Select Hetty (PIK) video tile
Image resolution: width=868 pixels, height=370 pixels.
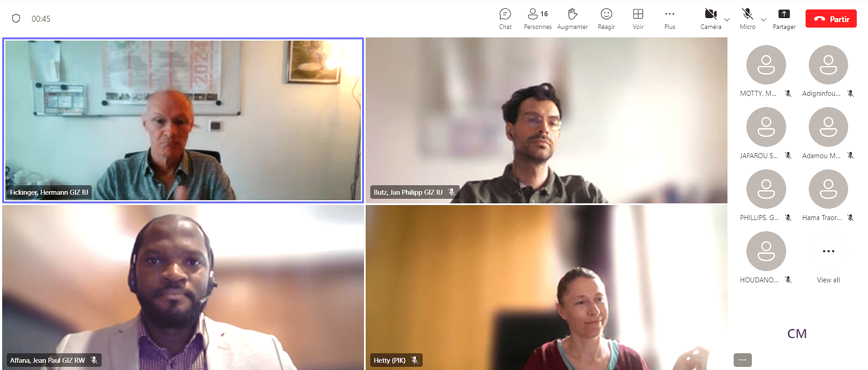546,287
